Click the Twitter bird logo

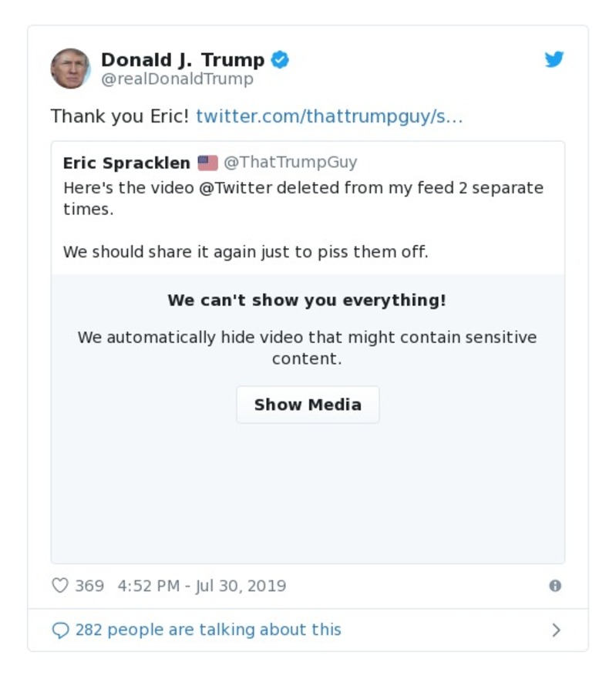pyautogui.click(x=554, y=59)
